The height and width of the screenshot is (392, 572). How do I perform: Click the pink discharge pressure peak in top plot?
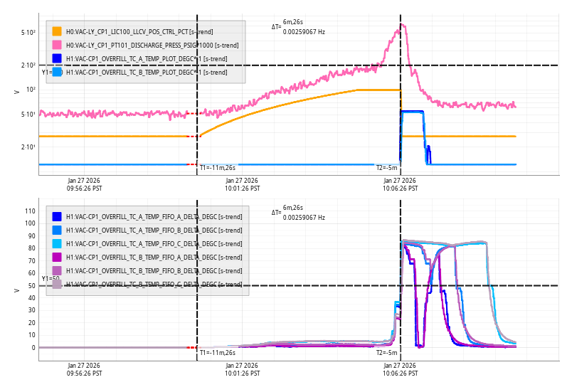pyautogui.click(x=403, y=25)
